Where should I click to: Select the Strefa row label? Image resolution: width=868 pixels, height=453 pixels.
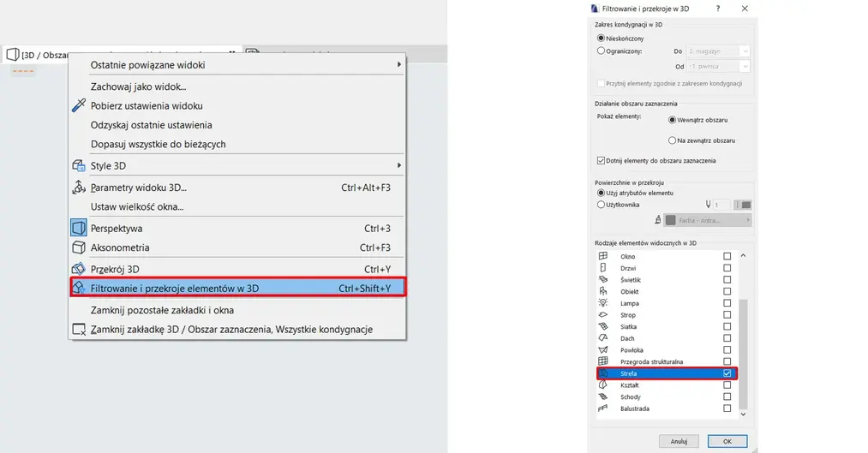tap(628, 373)
